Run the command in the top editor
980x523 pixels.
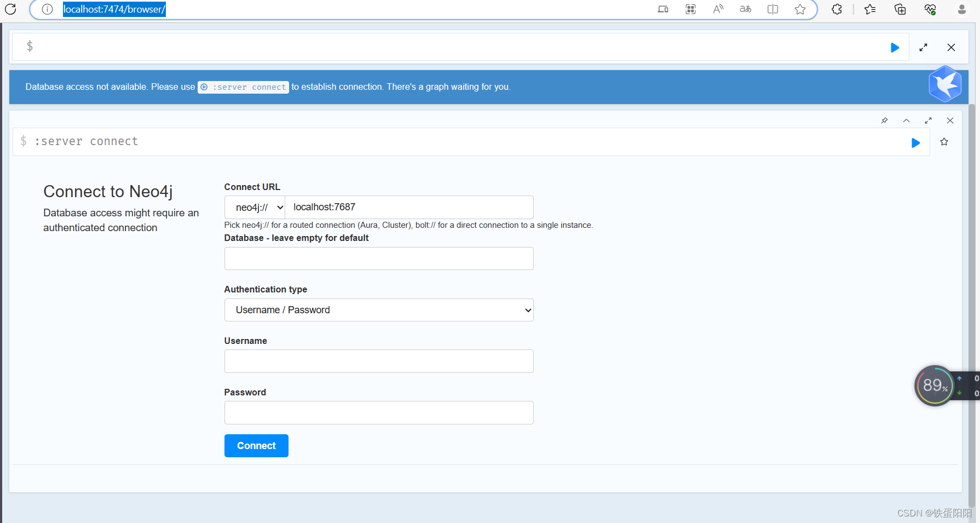tap(895, 48)
